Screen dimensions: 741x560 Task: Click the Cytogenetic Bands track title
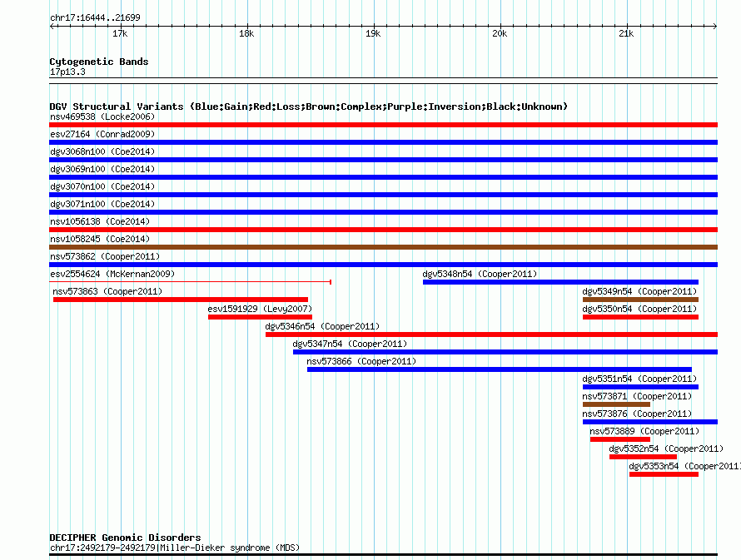[99, 62]
